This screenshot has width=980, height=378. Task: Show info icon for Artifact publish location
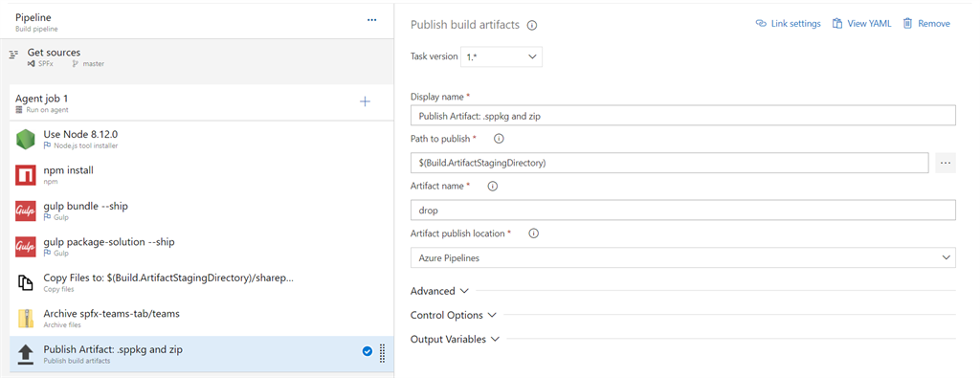point(533,233)
